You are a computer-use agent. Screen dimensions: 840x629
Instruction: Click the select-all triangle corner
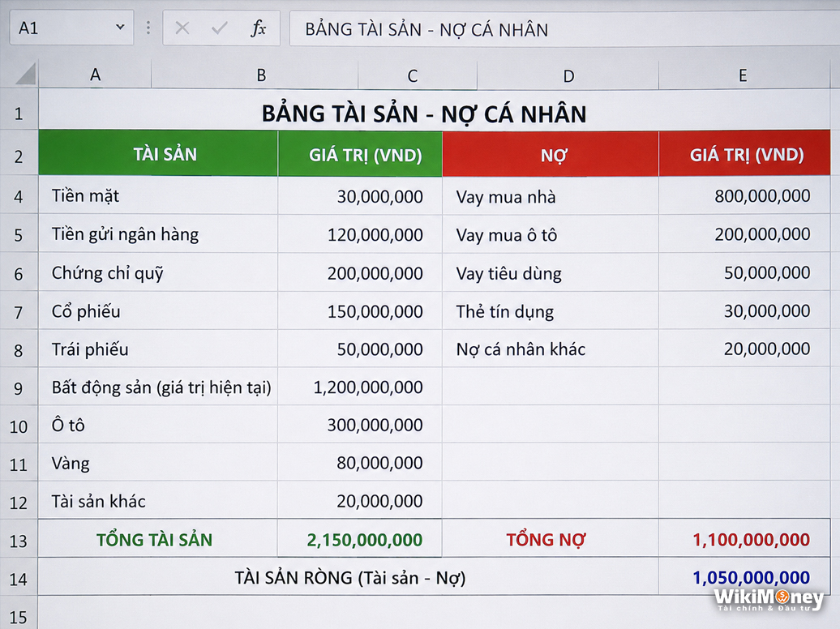coord(25,75)
